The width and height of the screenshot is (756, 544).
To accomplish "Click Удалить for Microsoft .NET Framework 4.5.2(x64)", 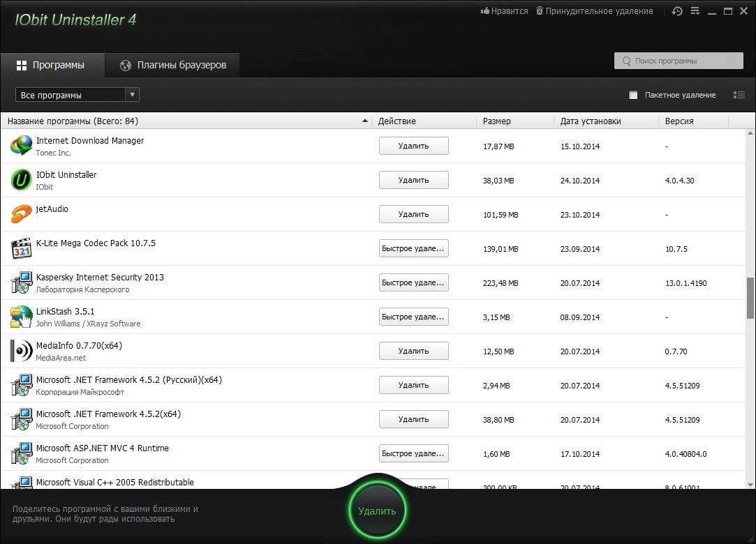I will coord(414,419).
